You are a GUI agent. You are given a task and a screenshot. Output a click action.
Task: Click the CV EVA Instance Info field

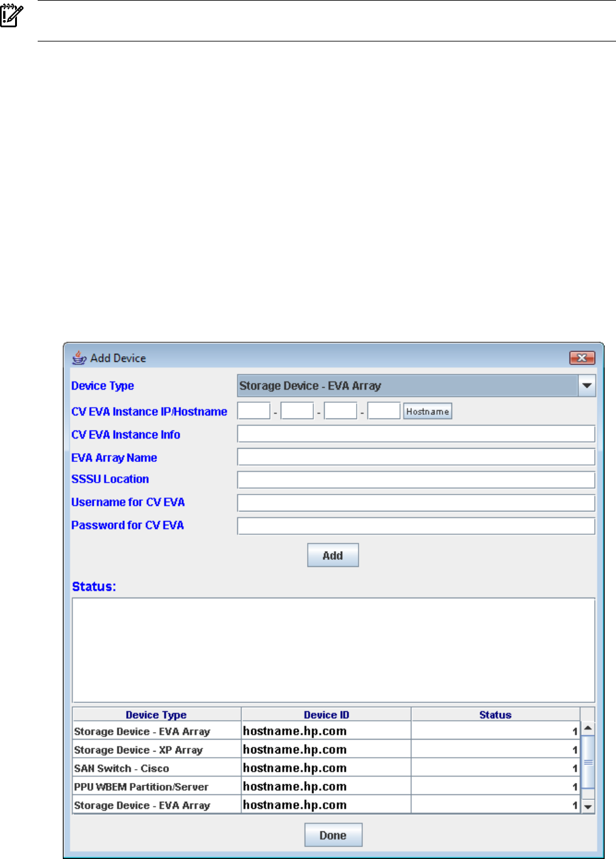(x=416, y=434)
